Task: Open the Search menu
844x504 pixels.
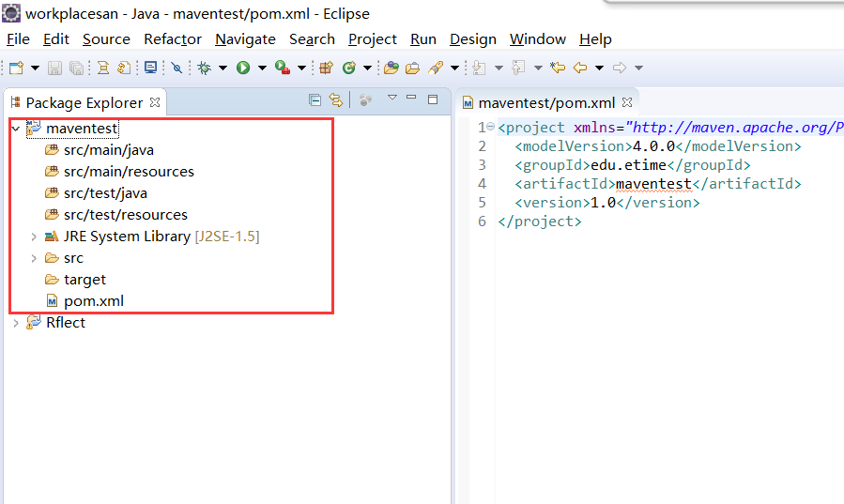Action: coord(313,39)
